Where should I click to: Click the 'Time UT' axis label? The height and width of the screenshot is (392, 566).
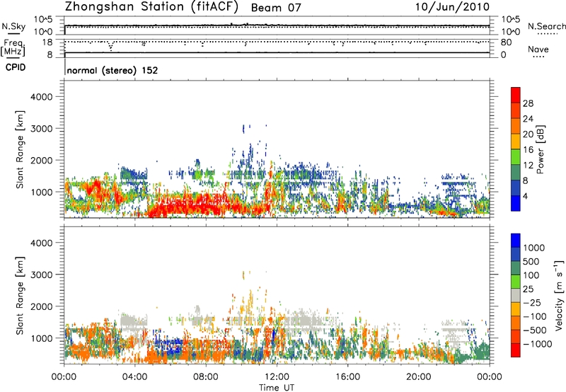click(277, 387)
